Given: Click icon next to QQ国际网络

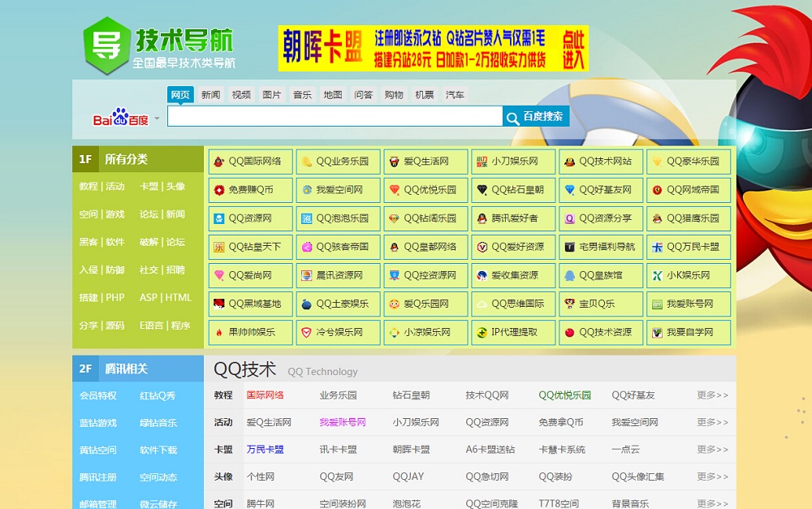Looking at the screenshot, I should click(219, 162).
